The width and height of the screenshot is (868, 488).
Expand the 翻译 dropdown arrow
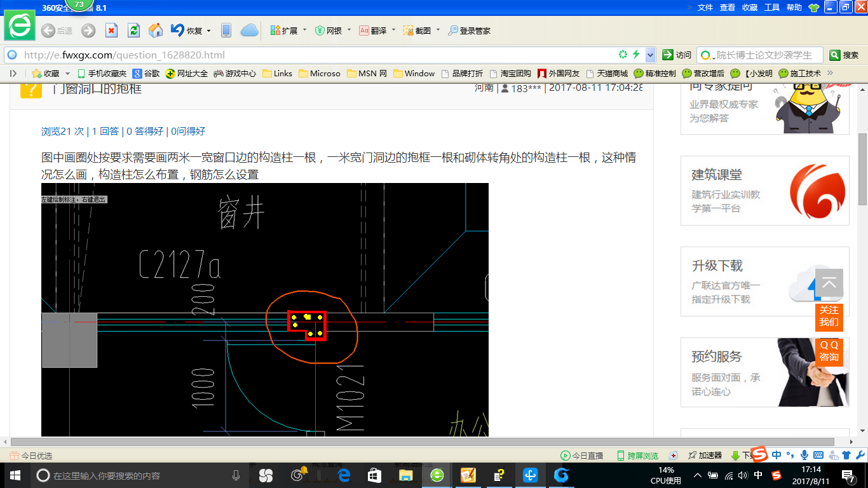tap(393, 30)
